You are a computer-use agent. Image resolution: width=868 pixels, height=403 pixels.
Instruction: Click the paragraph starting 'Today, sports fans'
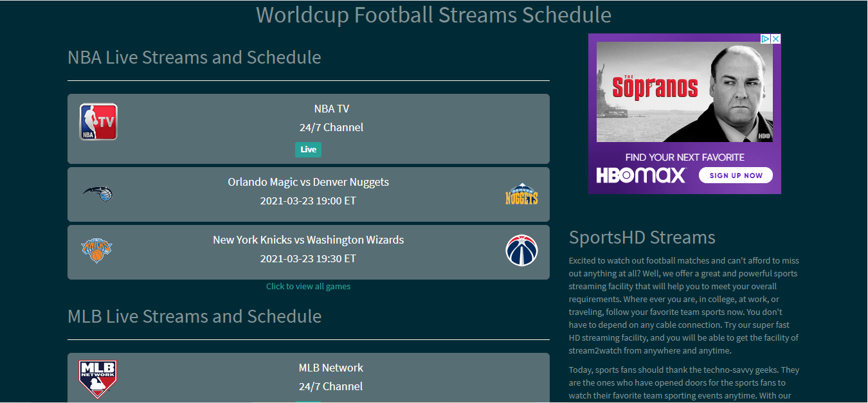point(684,383)
